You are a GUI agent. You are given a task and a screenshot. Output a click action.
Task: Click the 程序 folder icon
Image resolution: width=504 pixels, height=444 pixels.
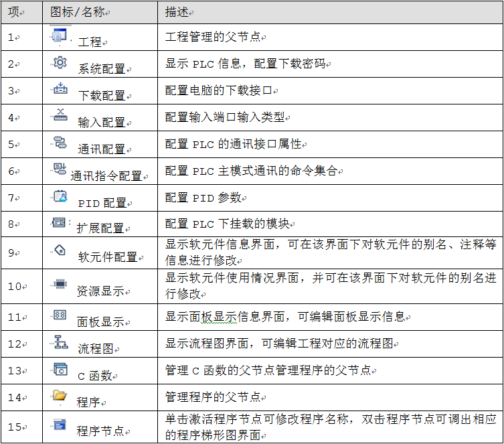click(x=60, y=395)
